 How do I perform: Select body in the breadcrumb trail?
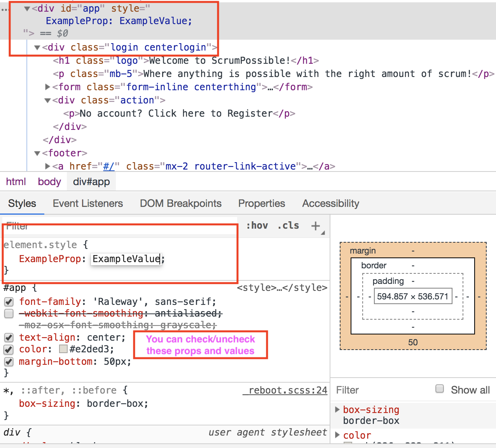pyautogui.click(x=49, y=182)
